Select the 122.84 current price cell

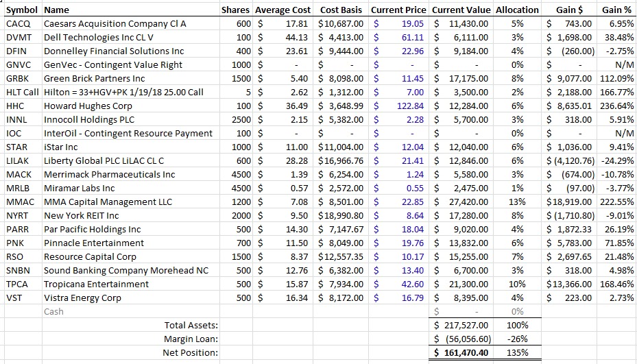click(398, 106)
